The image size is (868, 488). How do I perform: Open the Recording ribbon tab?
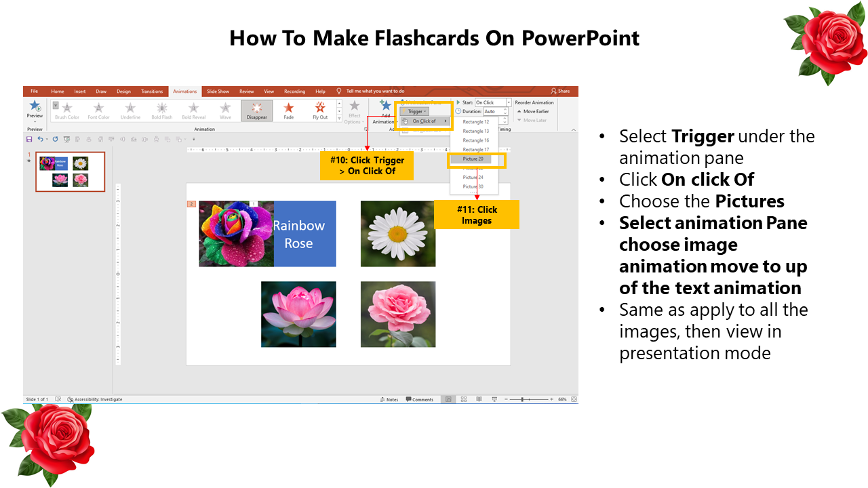294,91
